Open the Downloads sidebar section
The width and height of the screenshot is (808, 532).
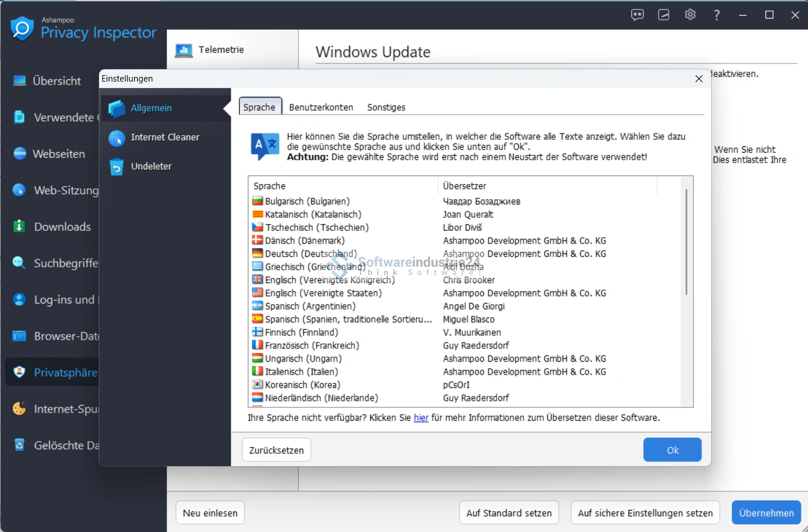coord(62,227)
